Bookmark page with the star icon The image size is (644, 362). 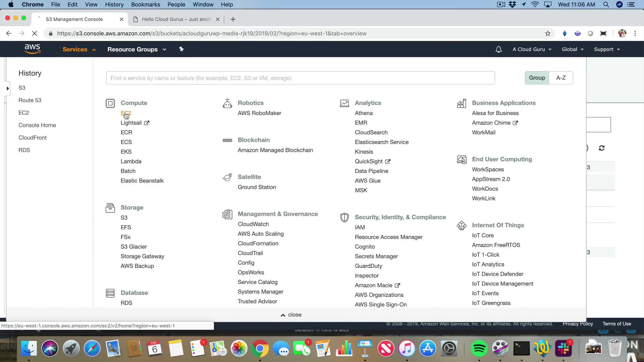pyautogui.click(x=548, y=34)
